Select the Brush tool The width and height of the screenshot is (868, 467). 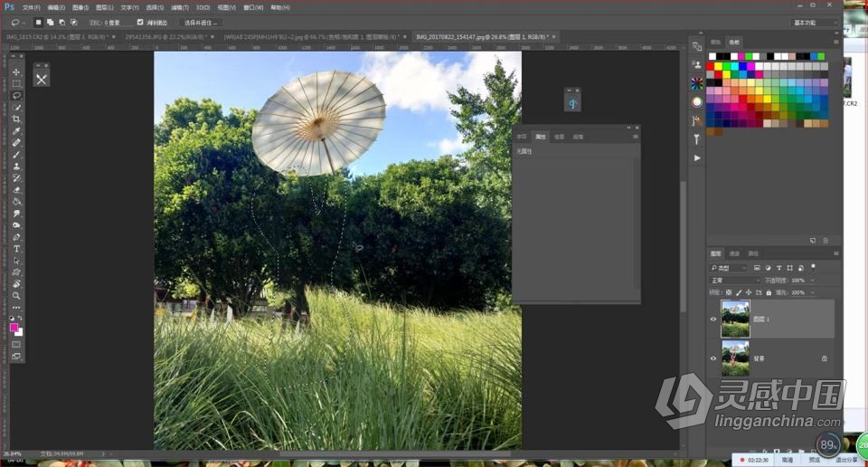(x=16, y=155)
